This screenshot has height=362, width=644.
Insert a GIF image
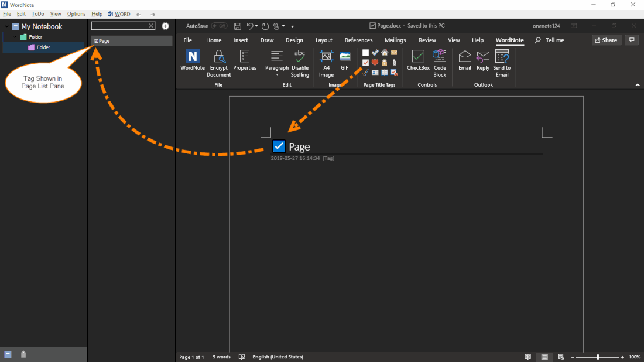click(345, 60)
